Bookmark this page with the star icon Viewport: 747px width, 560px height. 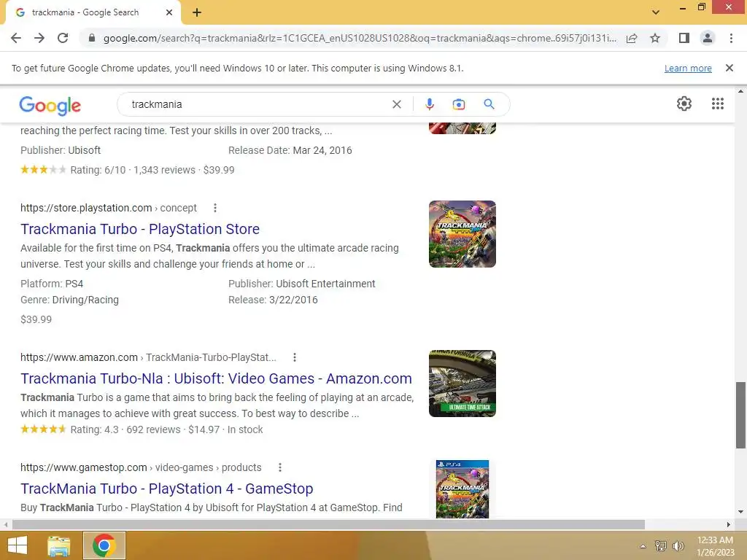pos(655,38)
